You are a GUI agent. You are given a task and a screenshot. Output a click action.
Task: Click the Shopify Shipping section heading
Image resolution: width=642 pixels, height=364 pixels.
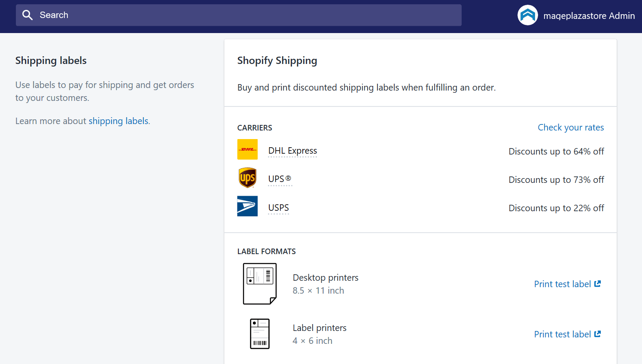277,61
